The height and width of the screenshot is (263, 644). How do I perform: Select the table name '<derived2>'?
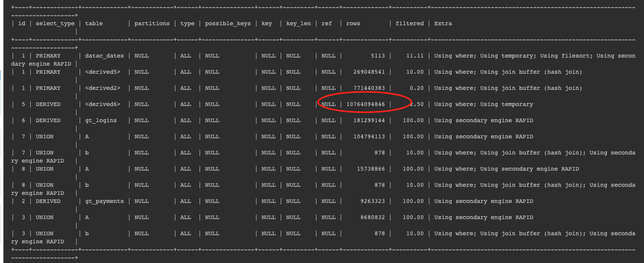coord(103,88)
